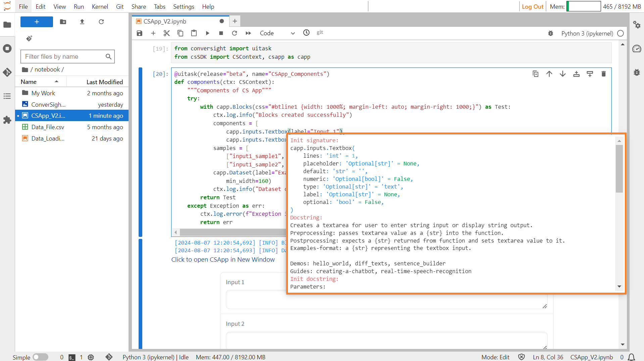The width and height of the screenshot is (644, 361).
Task: Insert a cell below the active cell
Action: 590,74
